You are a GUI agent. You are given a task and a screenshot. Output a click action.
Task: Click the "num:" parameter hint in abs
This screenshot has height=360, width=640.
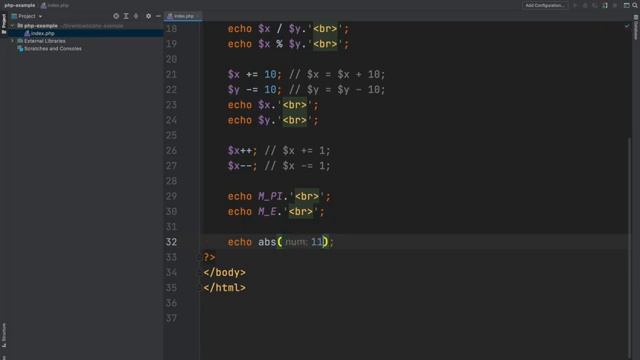tap(296, 242)
